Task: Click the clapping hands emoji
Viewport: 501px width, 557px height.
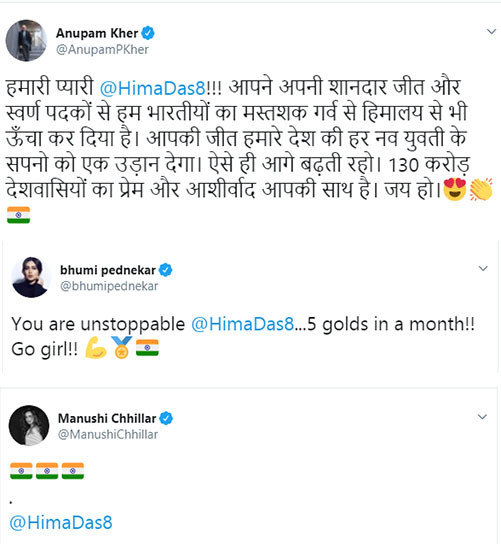Action: tap(481, 189)
